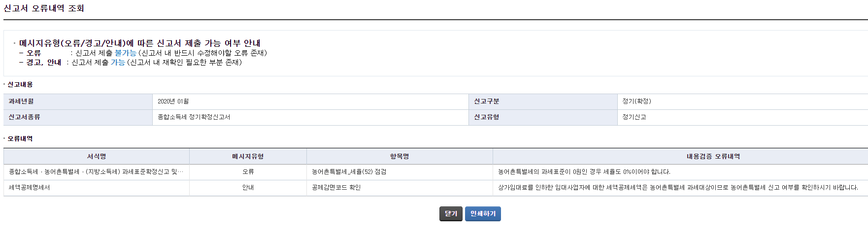Click the 오류 message type cell
Image resolution: width=868 pixels, height=236 pixels.
click(x=248, y=172)
